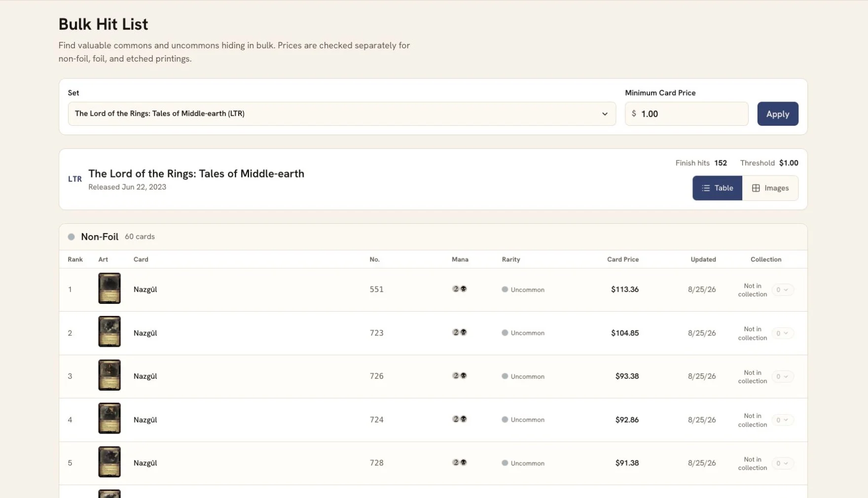Click the Updated column header
This screenshot has width=868, height=498.
click(x=703, y=259)
